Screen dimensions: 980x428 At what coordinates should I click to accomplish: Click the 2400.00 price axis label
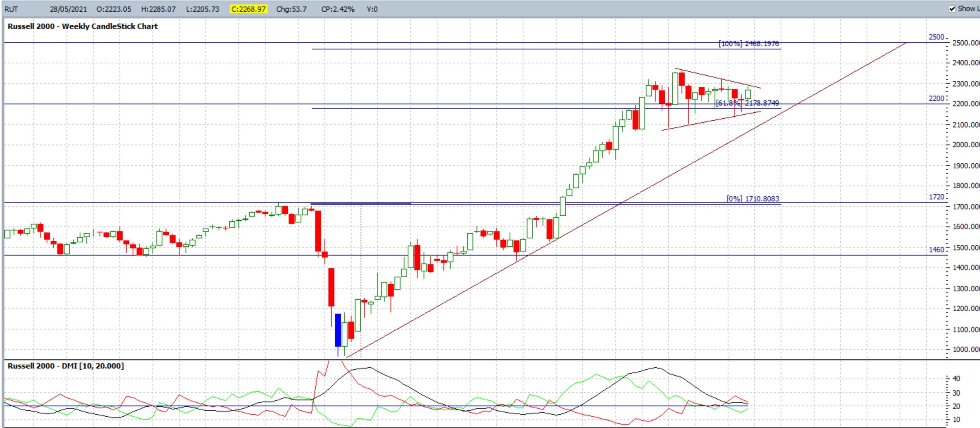[965, 63]
